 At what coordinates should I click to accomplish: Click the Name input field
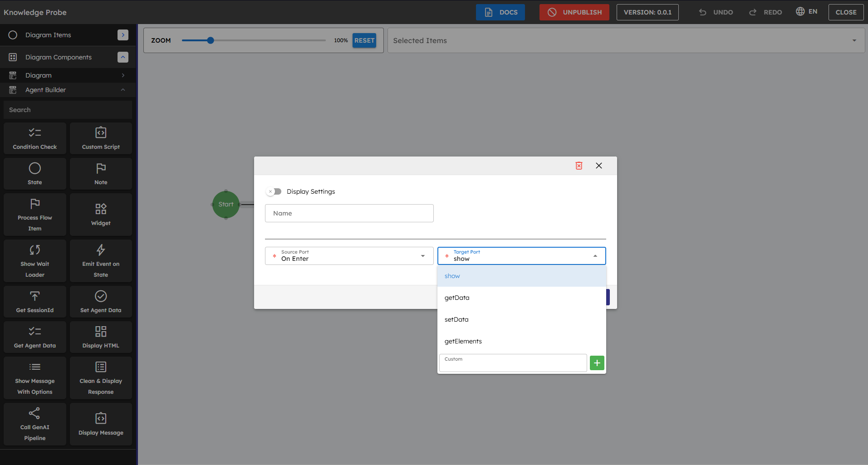pos(349,213)
